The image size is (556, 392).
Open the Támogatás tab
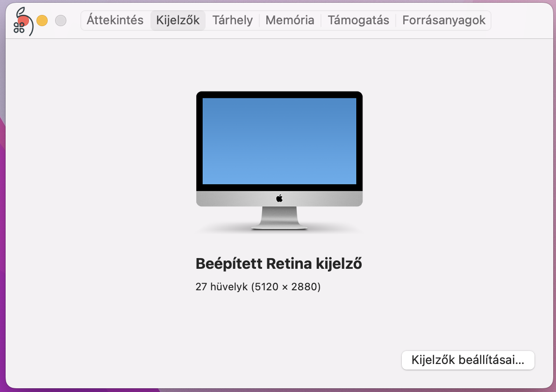(x=358, y=20)
